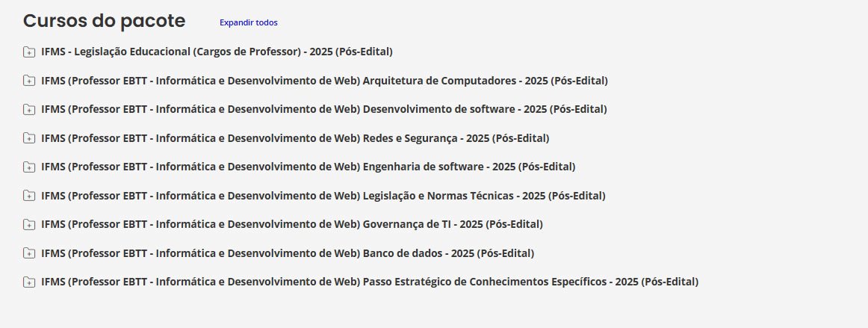Open the Desenvolvimento de software course row
This screenshot has height=328, width=868.
click(x=324, y=109)
